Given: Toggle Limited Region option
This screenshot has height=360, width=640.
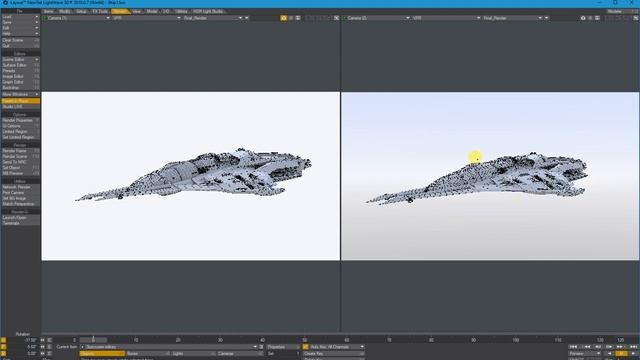Looking at the screenshot, I should [x=20, y=132].
